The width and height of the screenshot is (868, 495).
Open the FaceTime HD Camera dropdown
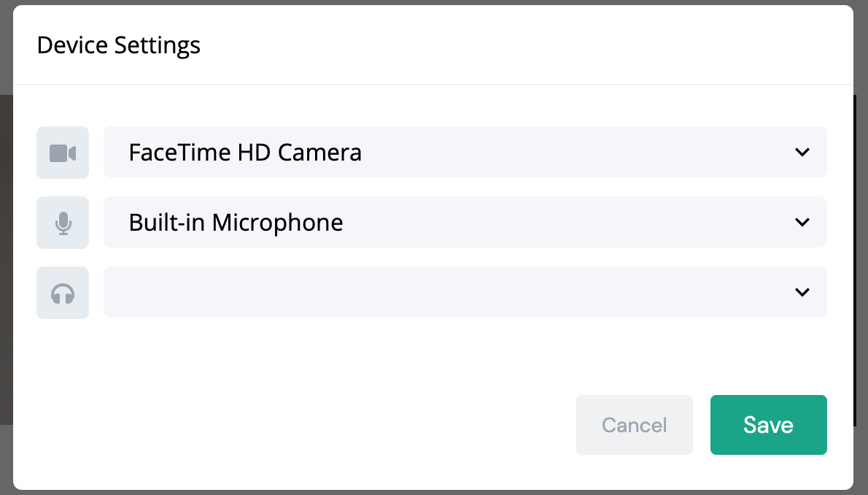(x=465, y=152)
